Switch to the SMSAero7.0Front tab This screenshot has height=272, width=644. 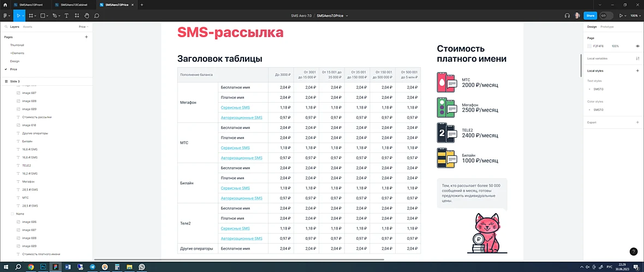click(x=31, y=4)
